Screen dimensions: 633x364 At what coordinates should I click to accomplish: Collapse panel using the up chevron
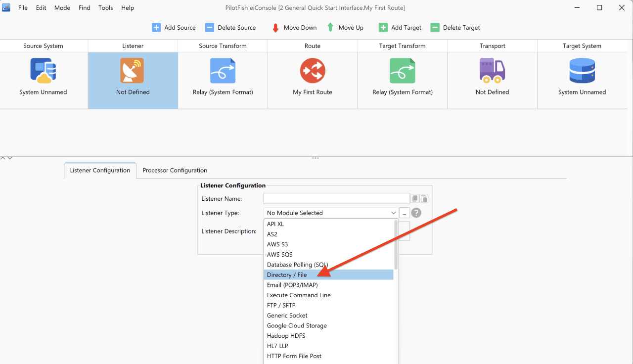coord(3,158)
